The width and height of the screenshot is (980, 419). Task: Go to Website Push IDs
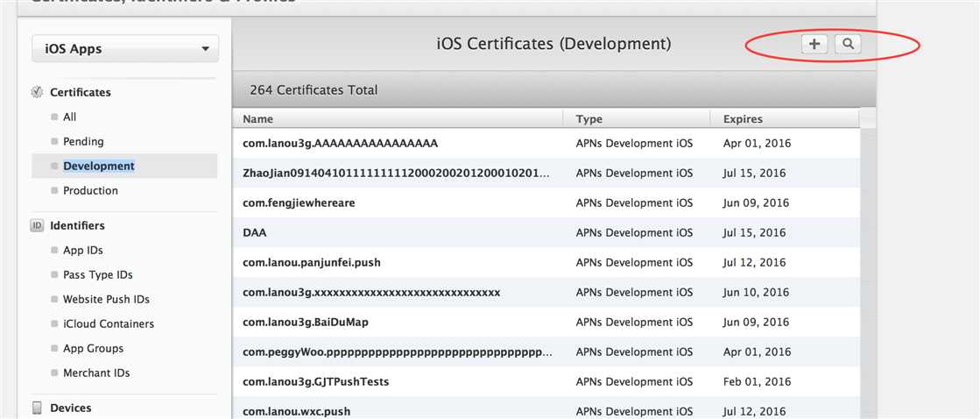pyautogui.click(x=106, y=299)
